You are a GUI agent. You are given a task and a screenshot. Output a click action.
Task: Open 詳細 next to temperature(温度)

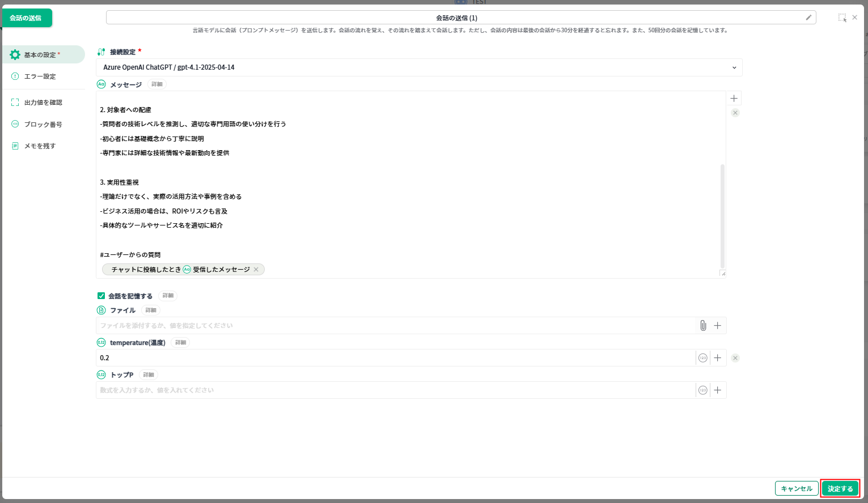pyautogui.click(x=180, y=343)
